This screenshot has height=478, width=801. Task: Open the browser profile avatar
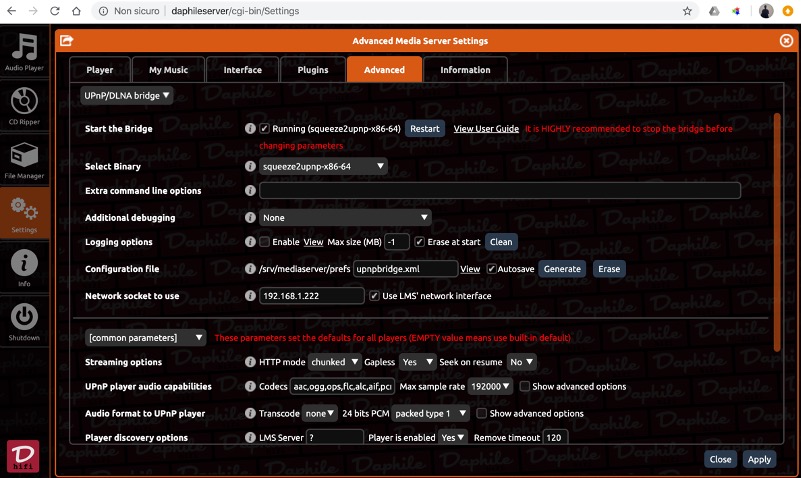coord(766,11)
